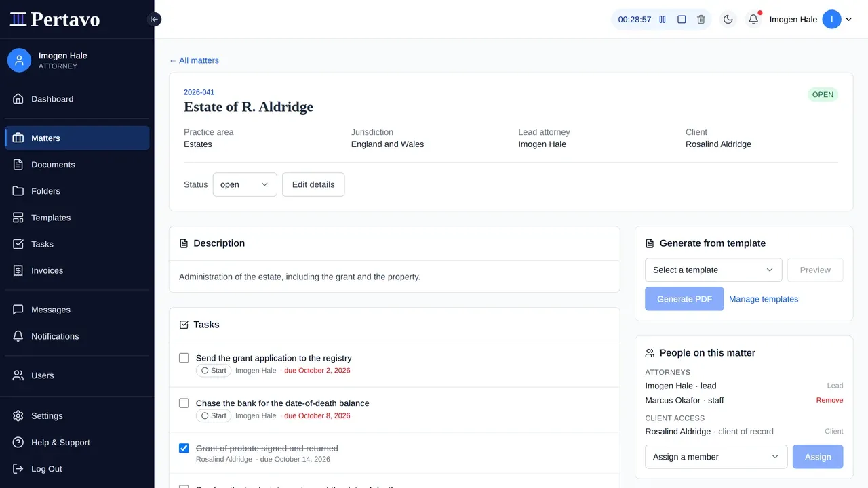The width and height of the screenshot is (868, 488).
Task: Uncheck 'Grant of probate signed' task
Action: pyautogui.click(x=184, y=449)
